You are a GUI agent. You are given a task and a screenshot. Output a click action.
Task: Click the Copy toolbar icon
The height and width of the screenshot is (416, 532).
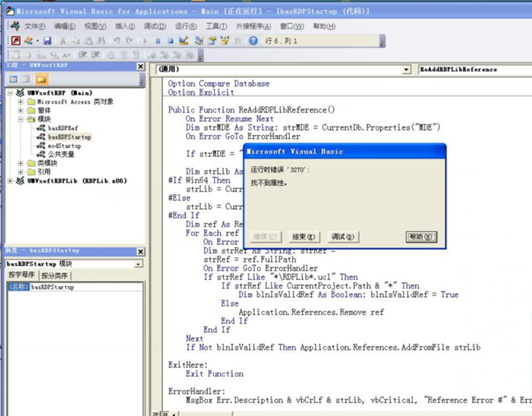tap(75, 41)
